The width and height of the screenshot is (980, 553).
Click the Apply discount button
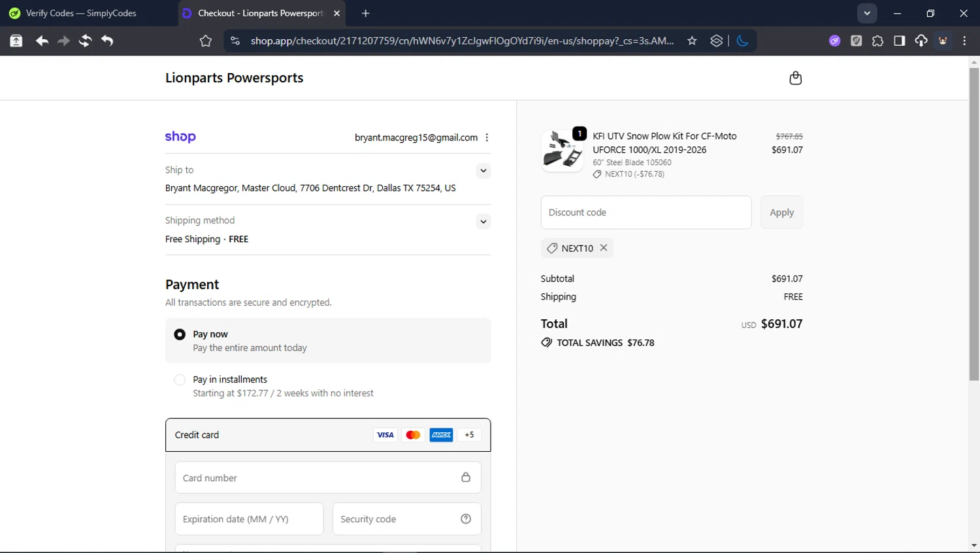click(x=781, y=212)
